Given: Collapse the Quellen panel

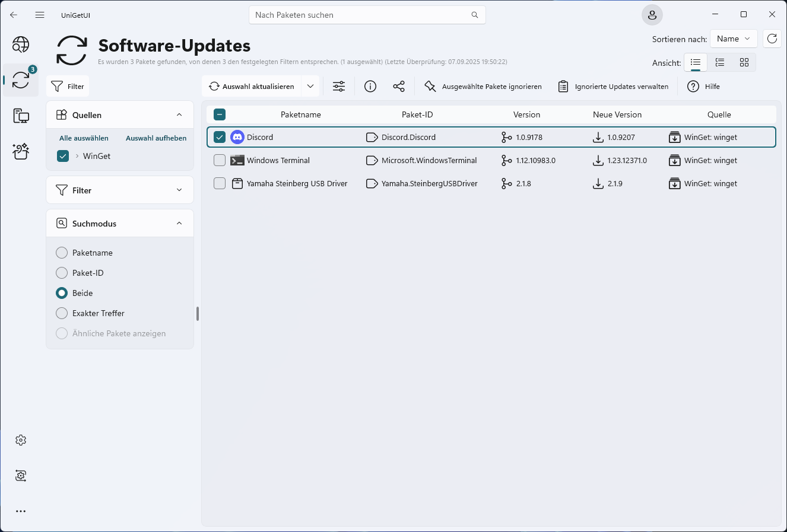Looking at the screenshot, I should (179, 114).
